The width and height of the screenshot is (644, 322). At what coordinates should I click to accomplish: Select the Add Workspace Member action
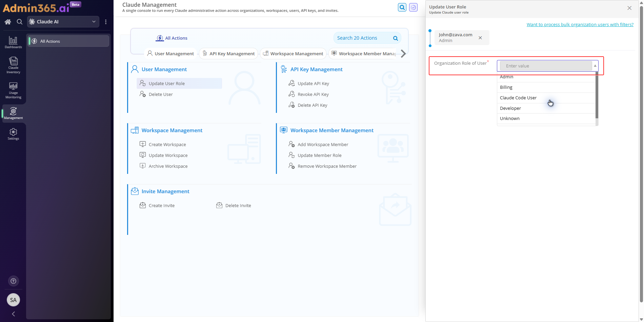pyautogui.click(x=323, y=144)
